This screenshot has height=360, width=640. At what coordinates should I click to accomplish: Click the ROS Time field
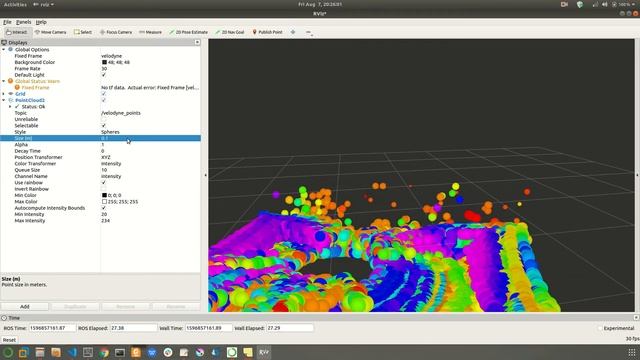[x=52, y=328]
